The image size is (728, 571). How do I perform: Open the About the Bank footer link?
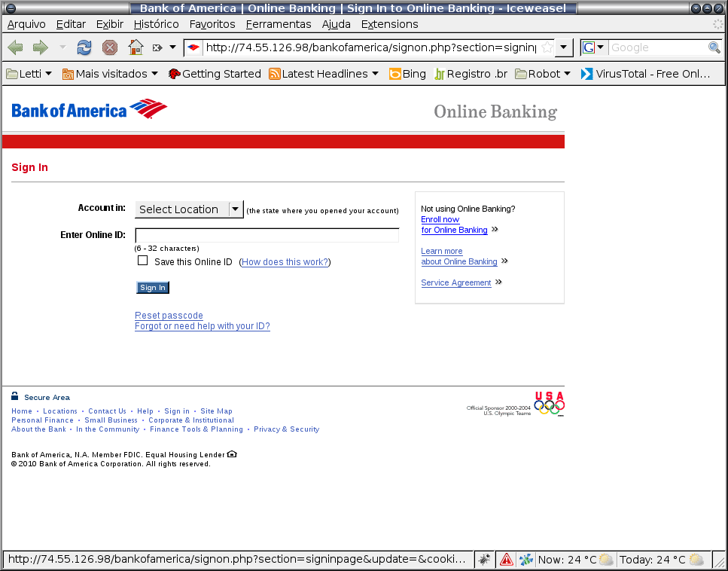[38, 429]
